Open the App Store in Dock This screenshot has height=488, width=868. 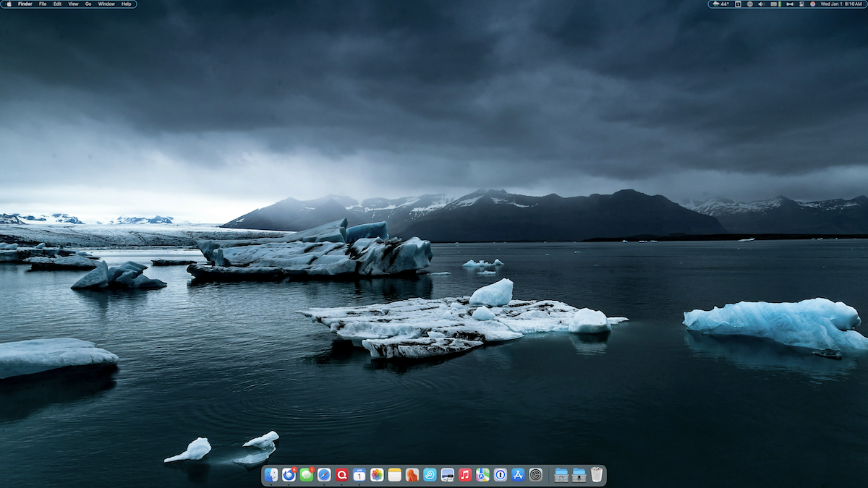tap(518, 475)
